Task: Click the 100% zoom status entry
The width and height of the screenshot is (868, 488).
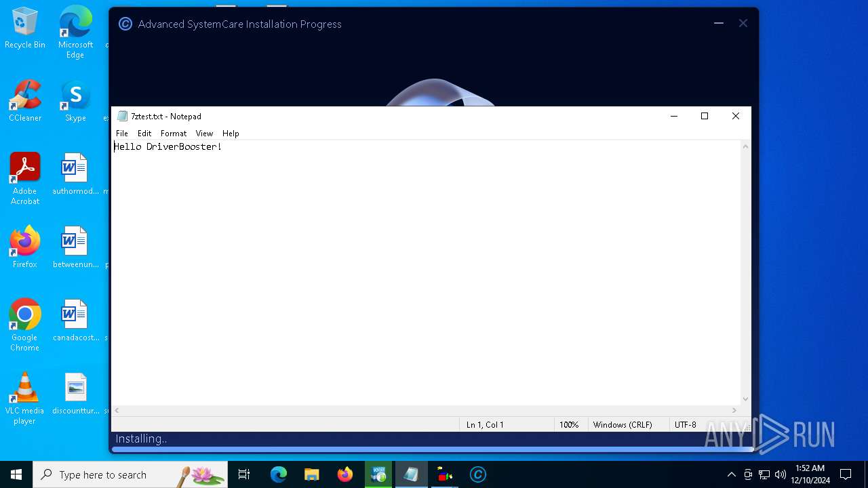Action: point(569,425)
